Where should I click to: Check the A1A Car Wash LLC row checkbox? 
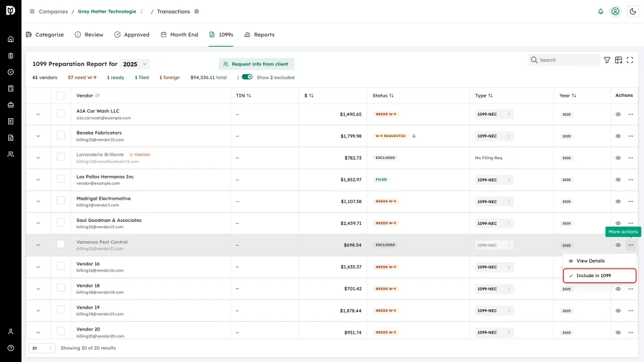[x=60, y=114]
